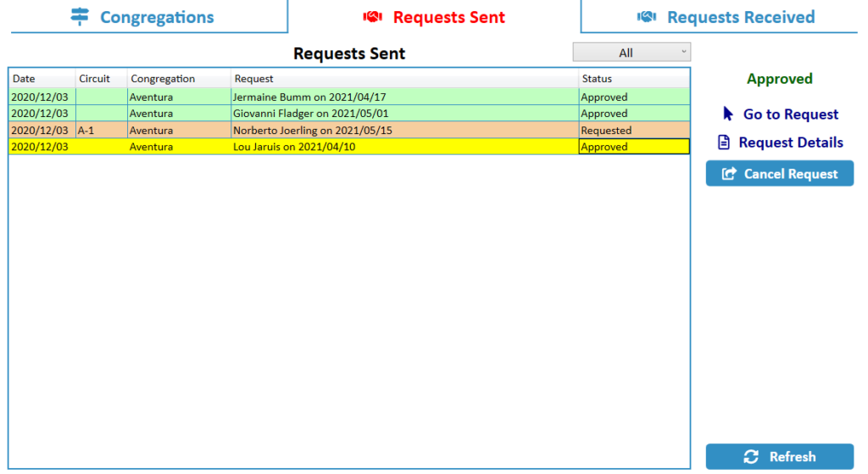Click Approved status in Lou Jaruis row

[634, 147]
